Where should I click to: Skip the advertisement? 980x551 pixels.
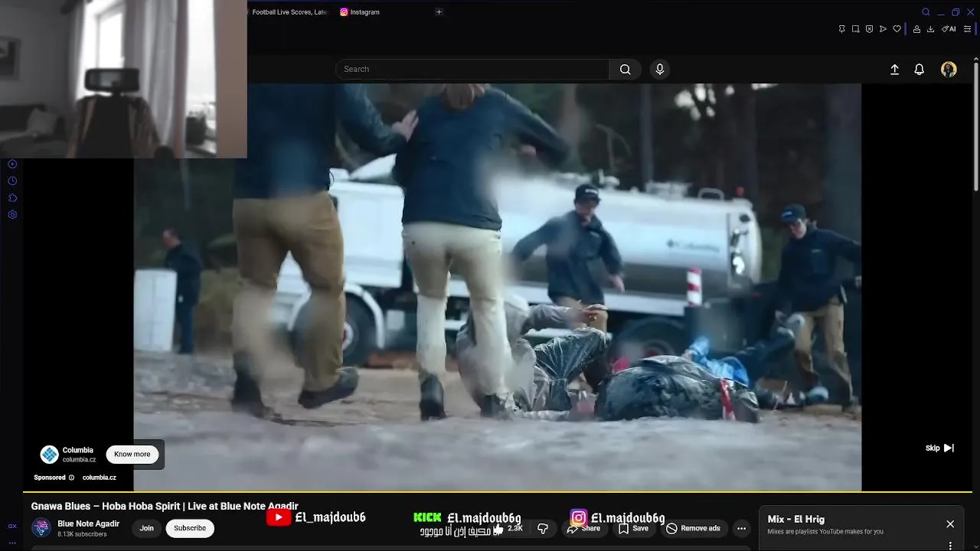[939, 448]
